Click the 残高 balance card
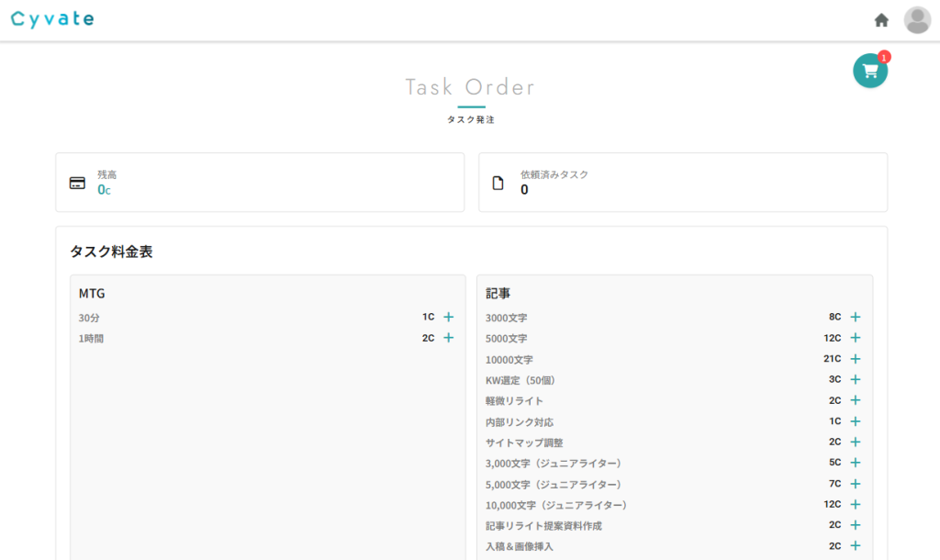The image size is (940, 560). pyautogui.click(x=260, y=183)
